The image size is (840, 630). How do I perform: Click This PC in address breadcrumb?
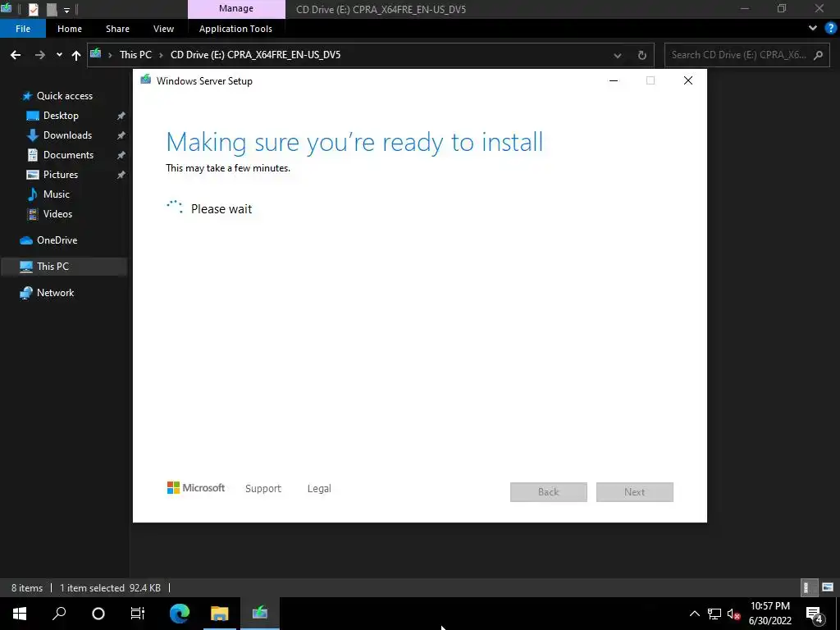tap(135, 55)
